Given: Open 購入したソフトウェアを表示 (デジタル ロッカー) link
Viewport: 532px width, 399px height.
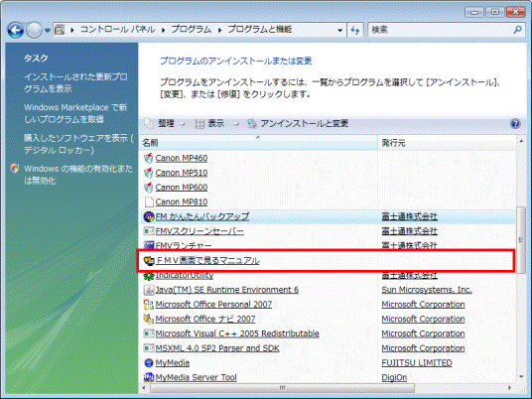Looking at the screenshot, I should (x=78, y=144).
